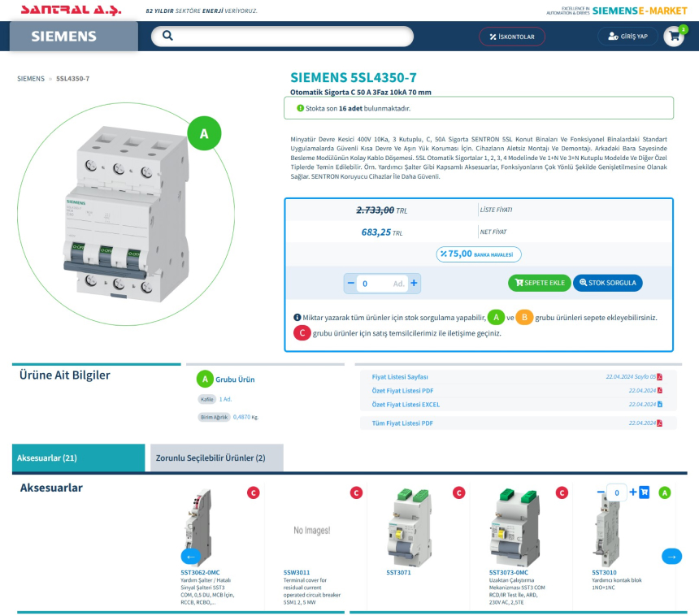The height and width of the screenshot is (616, 699).
Task: Click the SIEMENS breadcrumb link
Action: [x=31, y=79]
